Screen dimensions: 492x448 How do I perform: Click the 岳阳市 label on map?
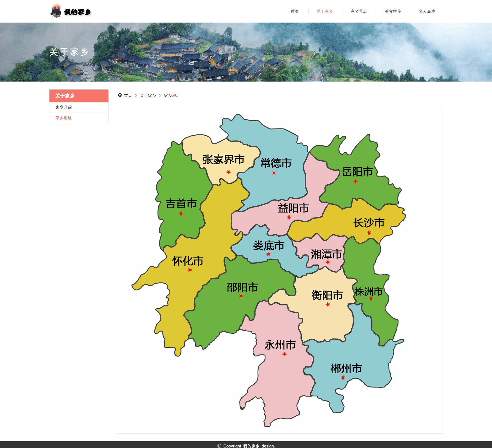357,172
